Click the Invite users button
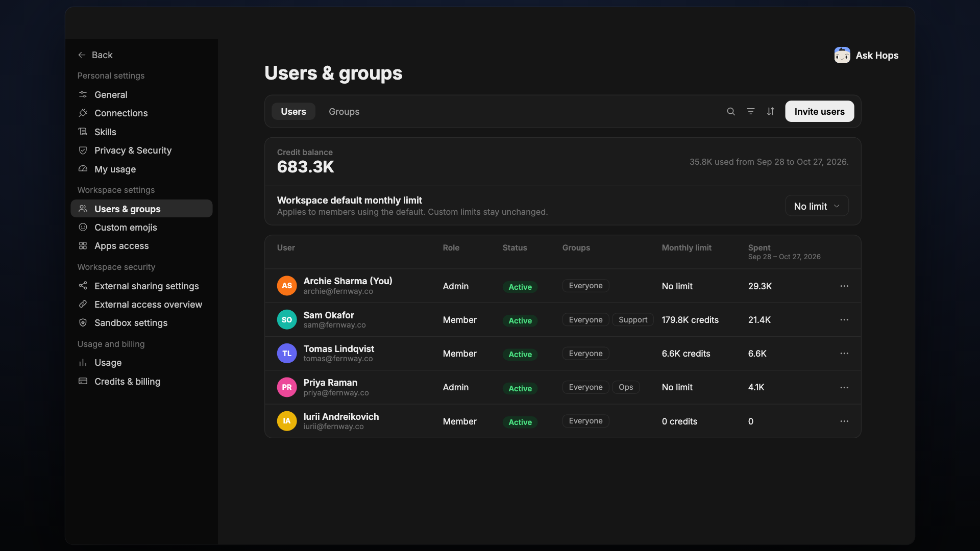980x551 pixels. 819,111
